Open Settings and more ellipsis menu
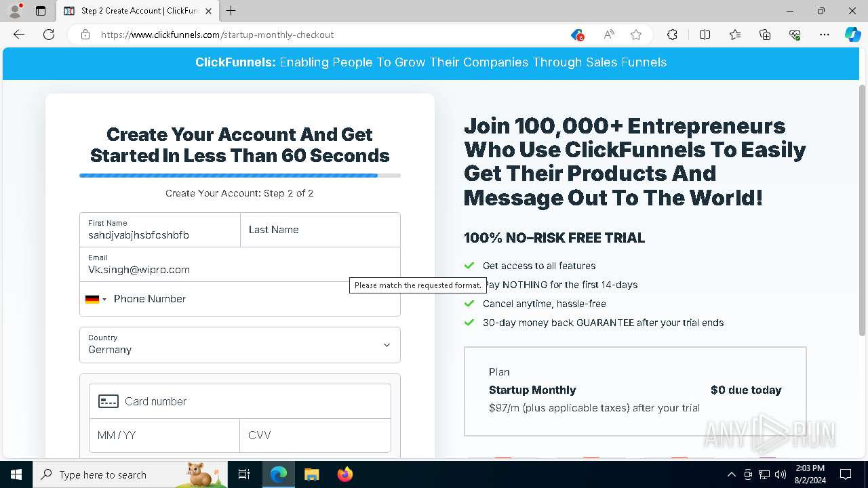868x488 pixels. tap(825, 35)
